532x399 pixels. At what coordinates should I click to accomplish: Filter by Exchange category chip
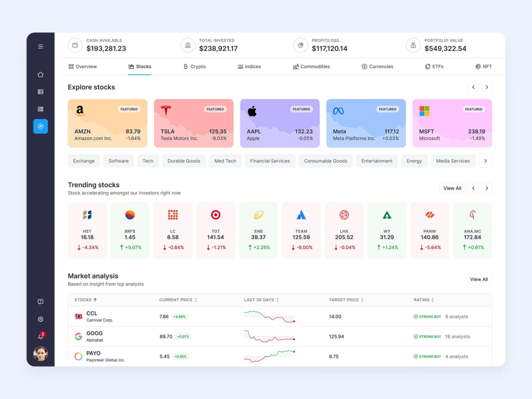(84, 161)
